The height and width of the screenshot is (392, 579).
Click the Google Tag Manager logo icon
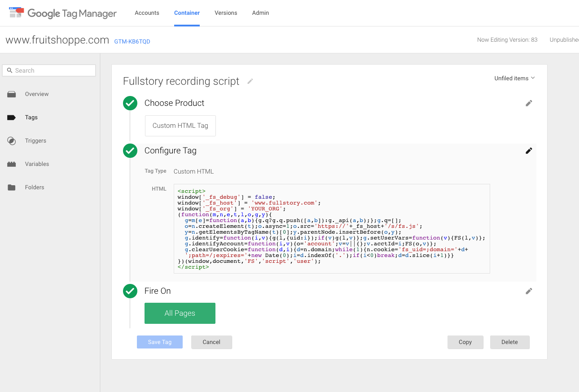pyautogui.click(x=17, y=12)
